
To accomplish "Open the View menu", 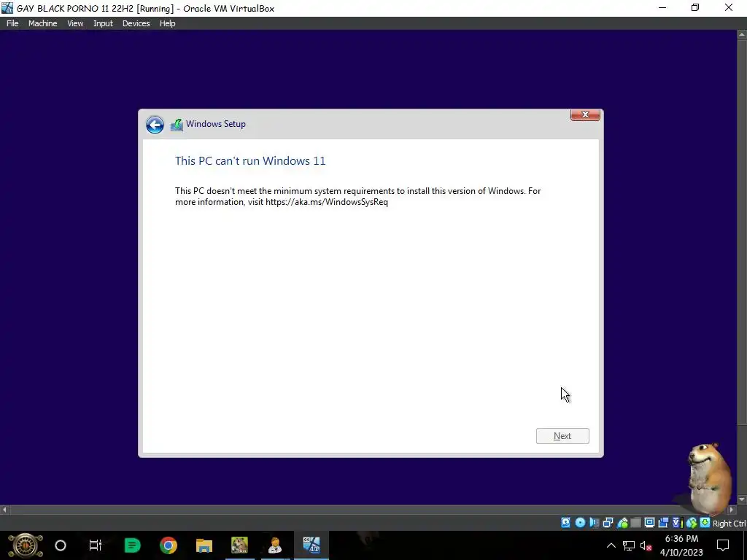I will tap(75, 23).
